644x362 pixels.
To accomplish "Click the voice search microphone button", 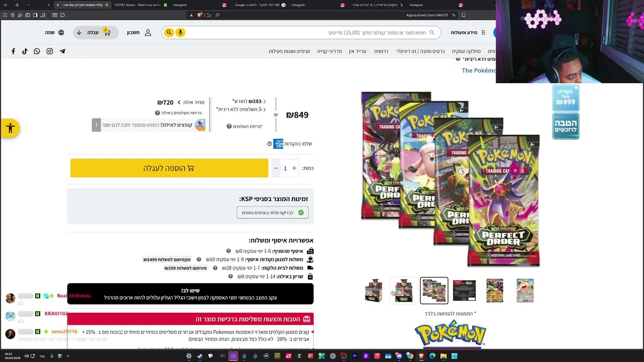I will coord(180,33).
